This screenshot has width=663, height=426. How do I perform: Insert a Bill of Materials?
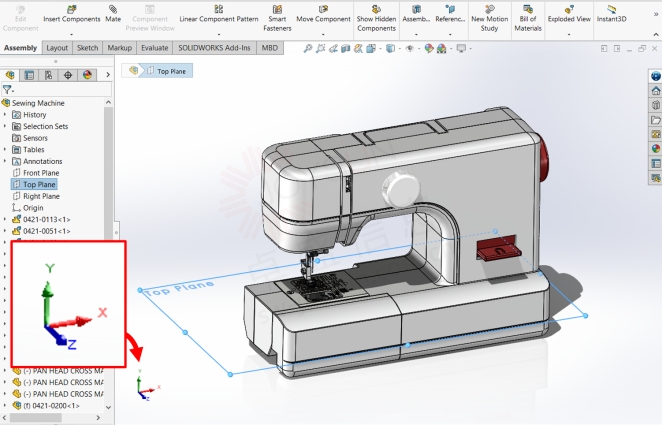(528, 19)
